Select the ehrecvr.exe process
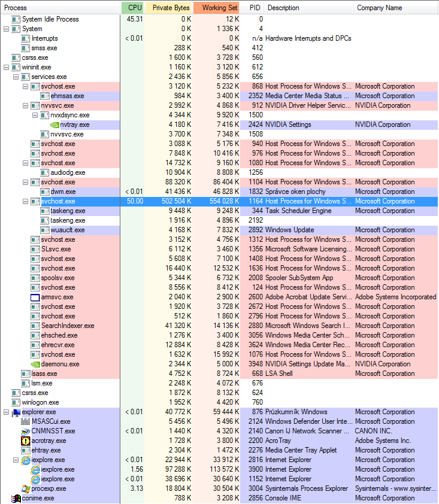 [x=219, y=345]
